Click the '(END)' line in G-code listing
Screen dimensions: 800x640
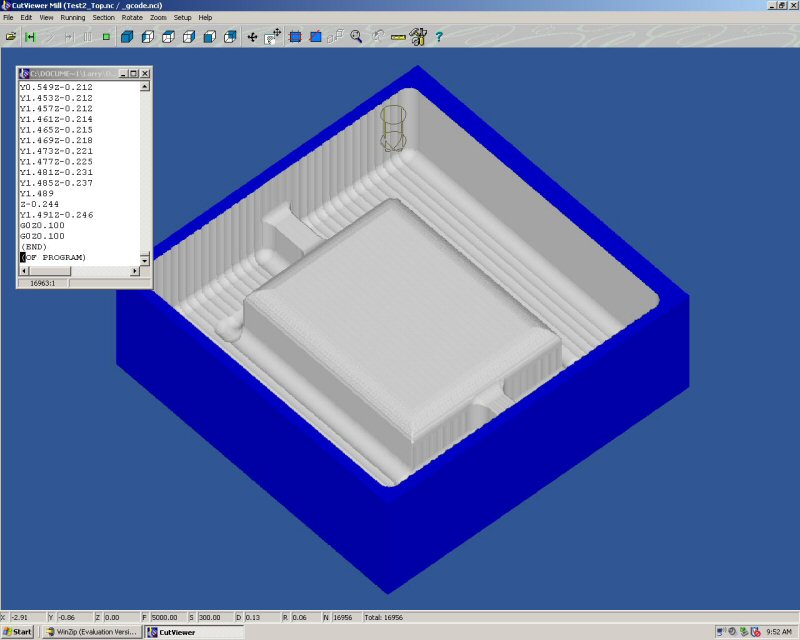coord(33,247)
